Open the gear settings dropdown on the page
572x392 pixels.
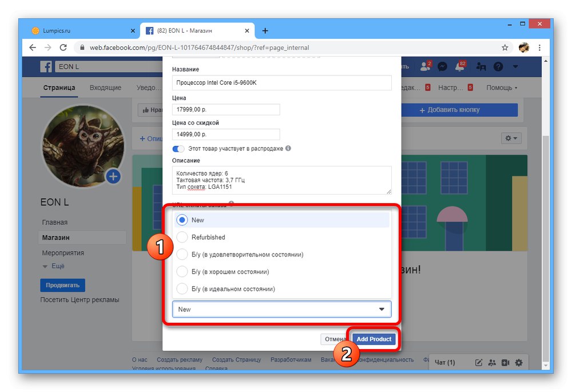511,138
